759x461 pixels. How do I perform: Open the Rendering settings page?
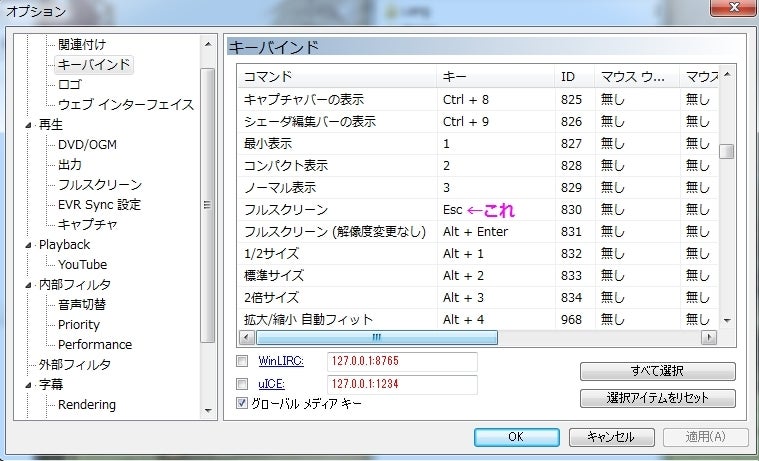click(87, 404)
